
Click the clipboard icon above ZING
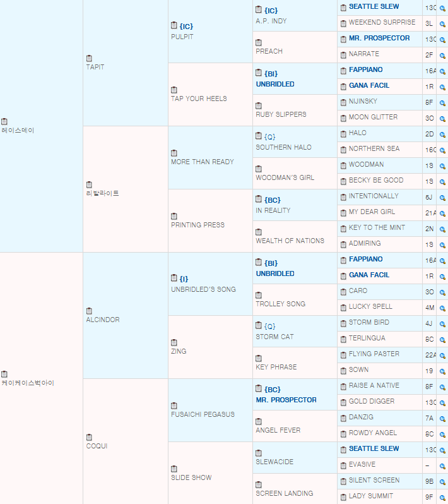coord(174,342)
